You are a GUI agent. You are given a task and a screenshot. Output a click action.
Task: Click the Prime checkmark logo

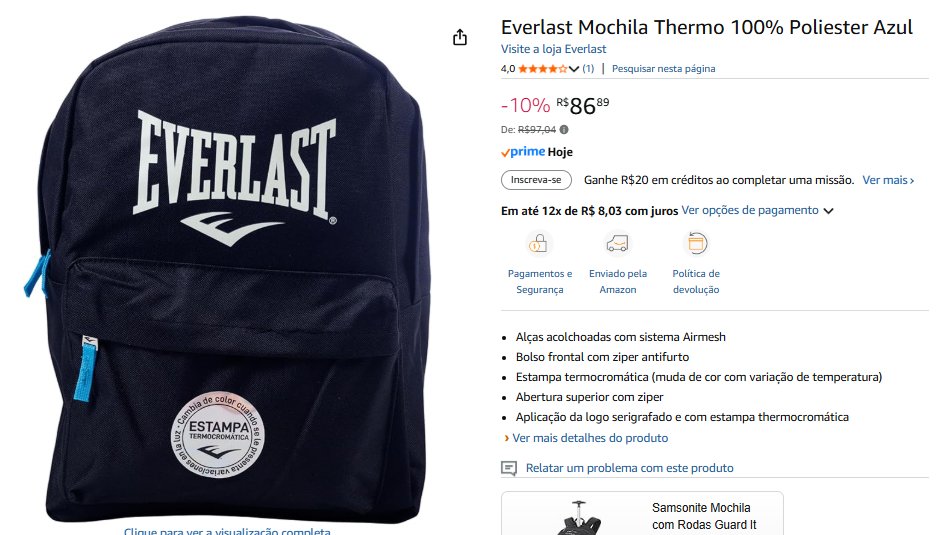(x=523, y=152)
